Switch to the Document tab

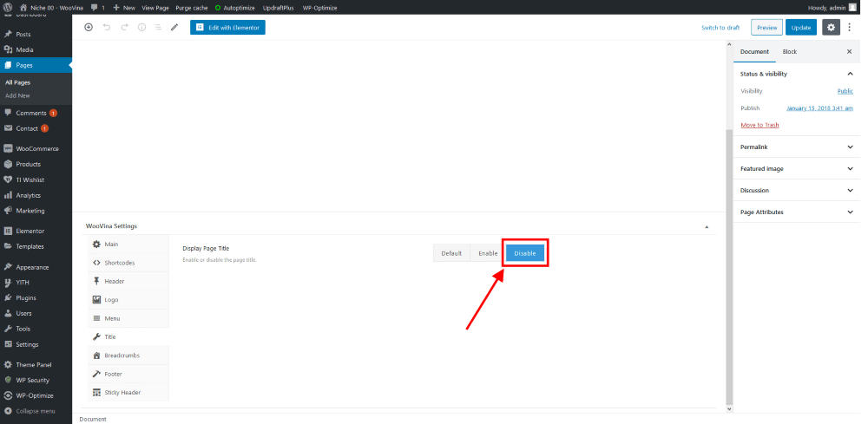pos(754,51)
